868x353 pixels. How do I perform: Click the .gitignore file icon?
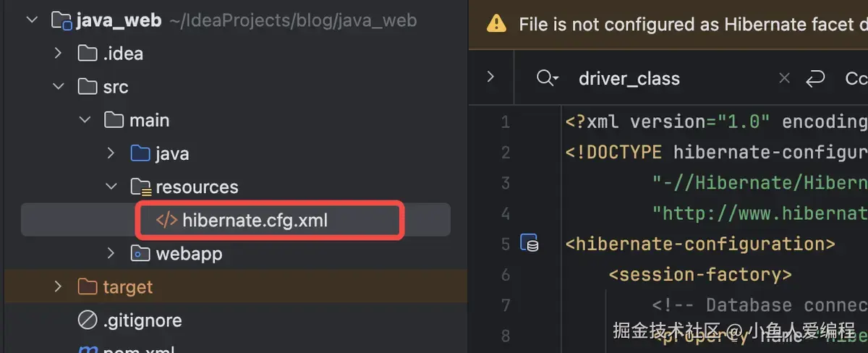[88, 320]
